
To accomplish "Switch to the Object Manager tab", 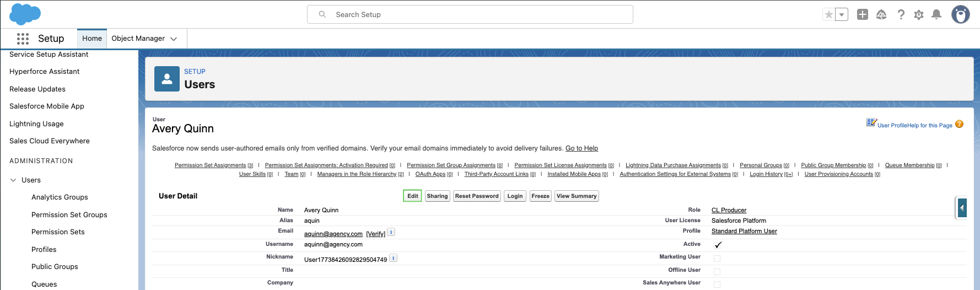I will [x=138, y=38].
